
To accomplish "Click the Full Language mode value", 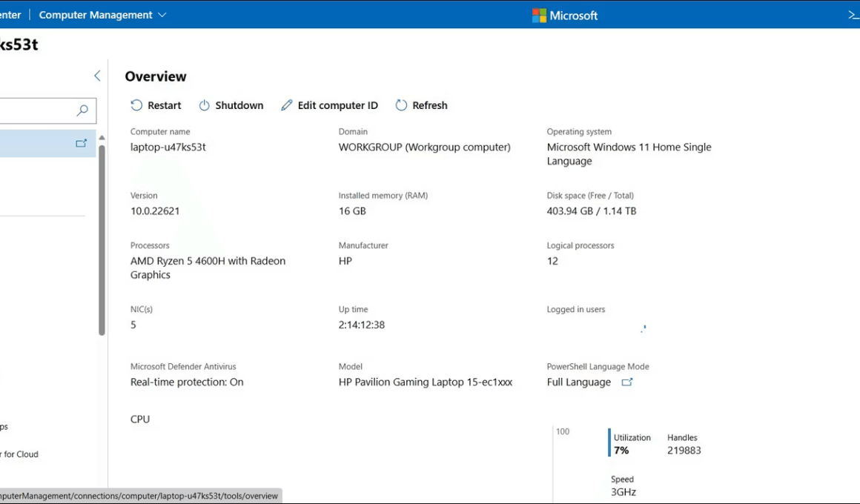I will click(578, 382).
